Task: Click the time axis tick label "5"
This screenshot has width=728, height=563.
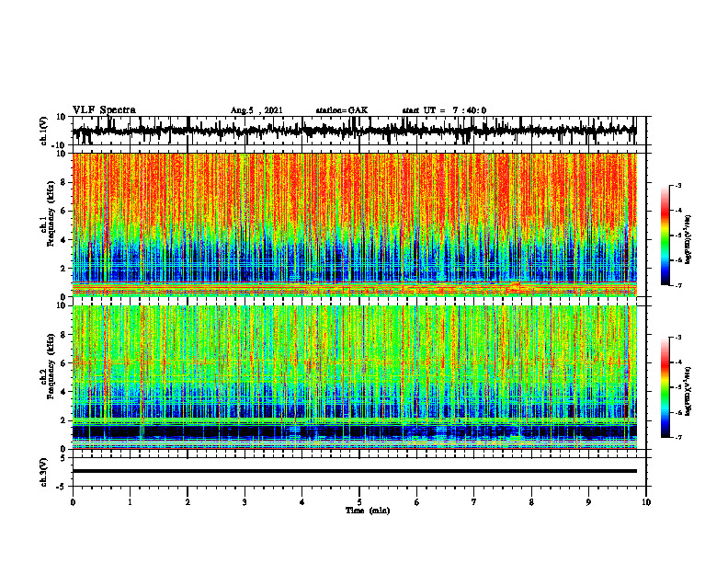Action: tap(359, 502)
